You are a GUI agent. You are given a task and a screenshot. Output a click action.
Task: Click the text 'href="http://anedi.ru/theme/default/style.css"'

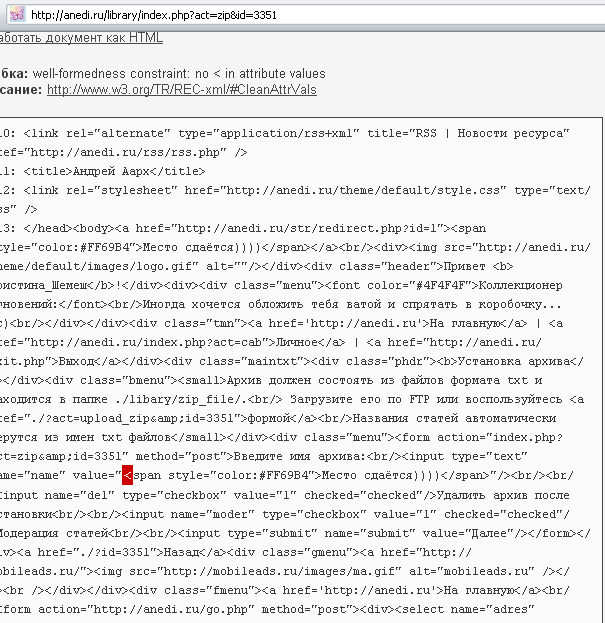(345, 190)
